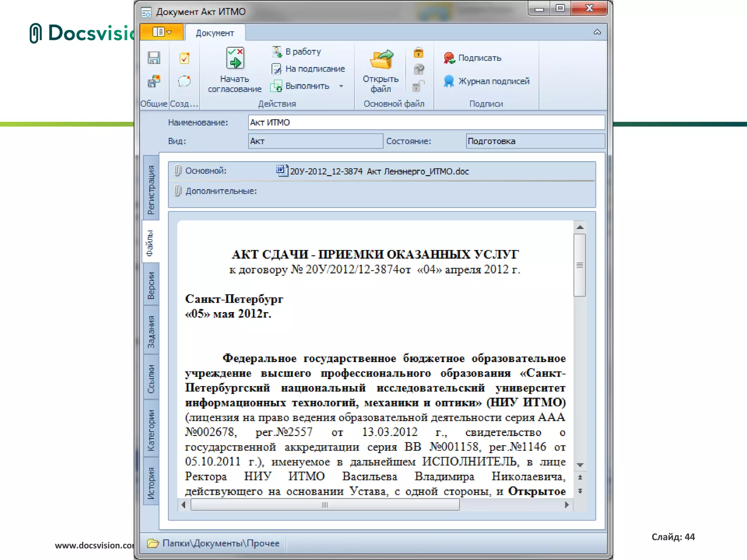Screen dimensions: 747x560
Task: Click the Вид field containing Акт
Action: click(316, 141)
